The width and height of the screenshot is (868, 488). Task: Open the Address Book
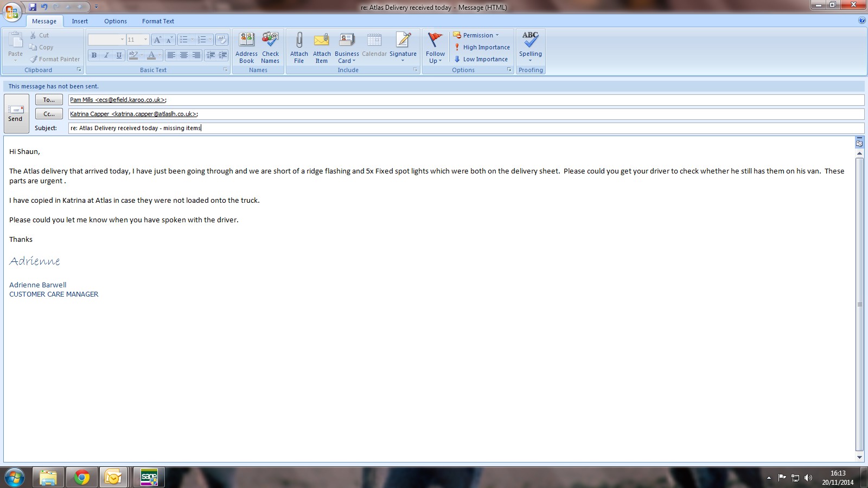(246, 48)
